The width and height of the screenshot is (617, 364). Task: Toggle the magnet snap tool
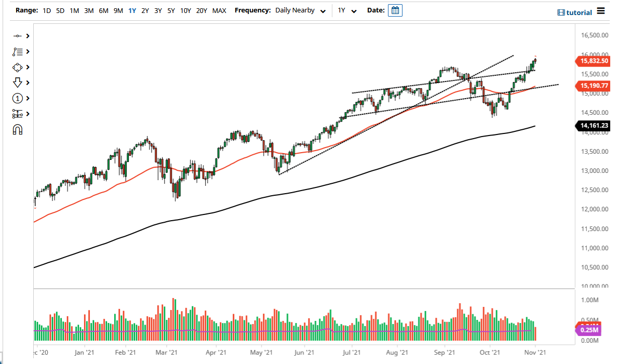point(17,129)
